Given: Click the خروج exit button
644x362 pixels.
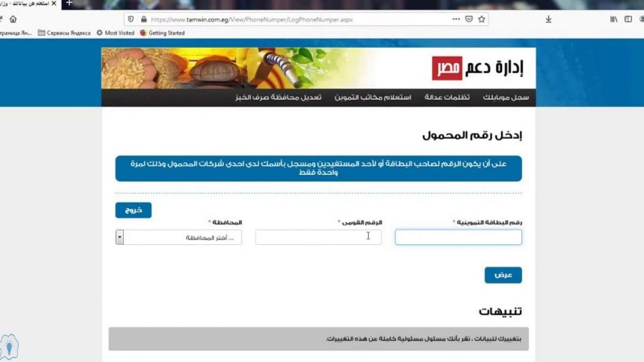Looking at the screenshot, I should coord(133,210).
